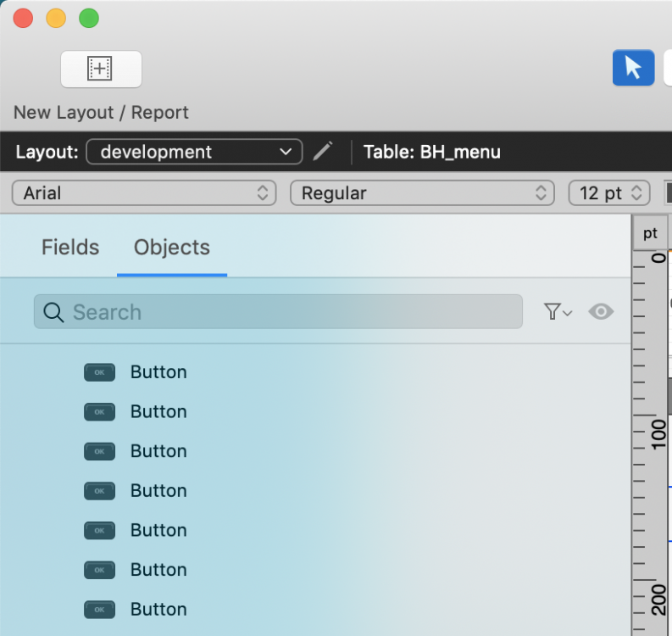Open the Arial font dropdown
The height and width of the screenshot is (636, 672).
pos(144,193)
